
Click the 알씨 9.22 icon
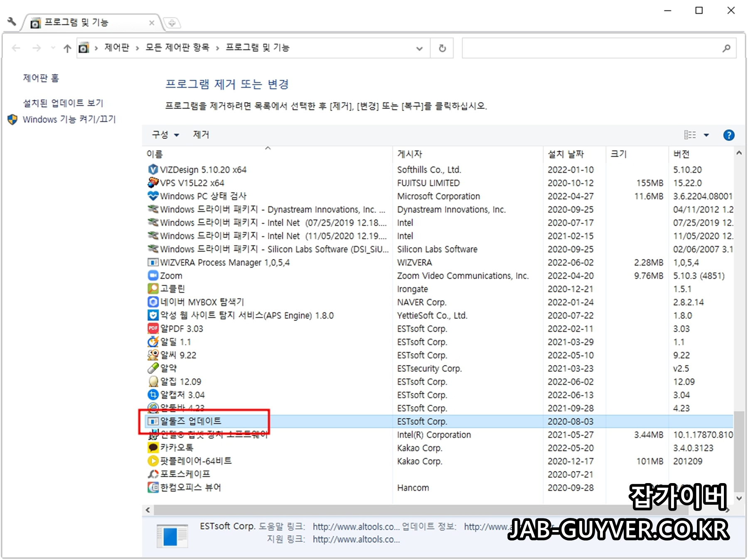pyautogui.click(x=153, y=355)
